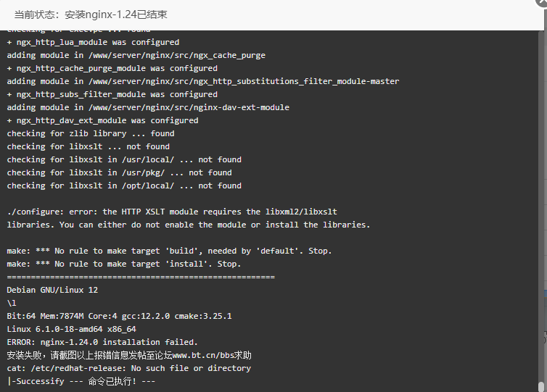Click the 'make: No rule ... build' line
The image size is (547, 392).
pos(169,251)
